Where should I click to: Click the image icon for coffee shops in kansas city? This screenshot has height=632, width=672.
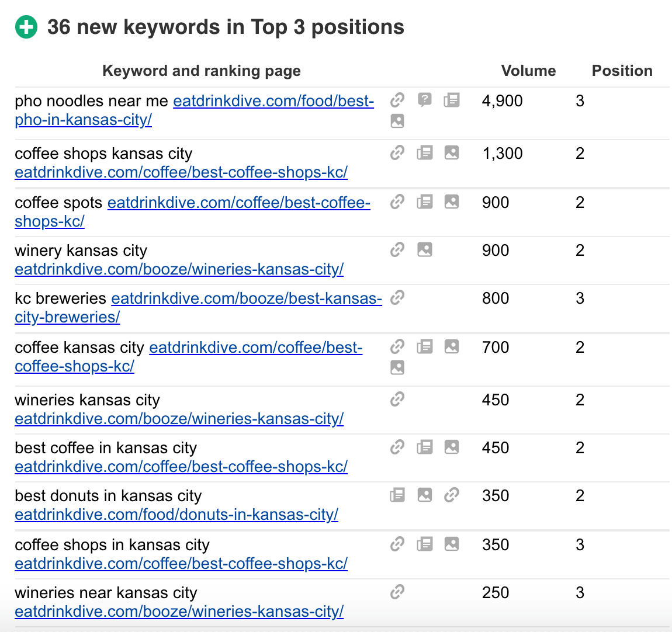click(452, 544)
